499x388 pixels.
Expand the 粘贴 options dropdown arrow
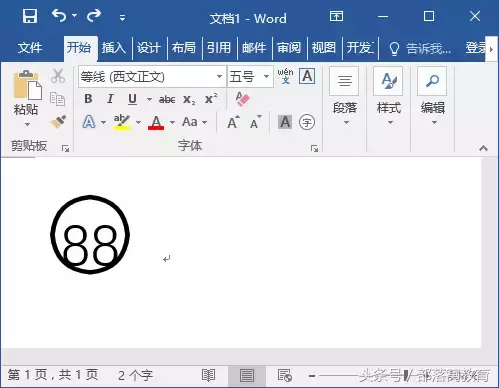point(27,125)
